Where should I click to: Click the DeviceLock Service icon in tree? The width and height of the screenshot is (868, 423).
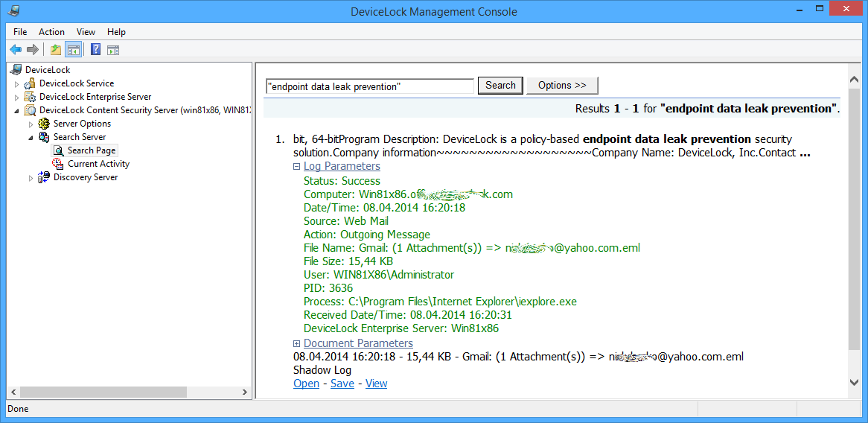[31, 83]
